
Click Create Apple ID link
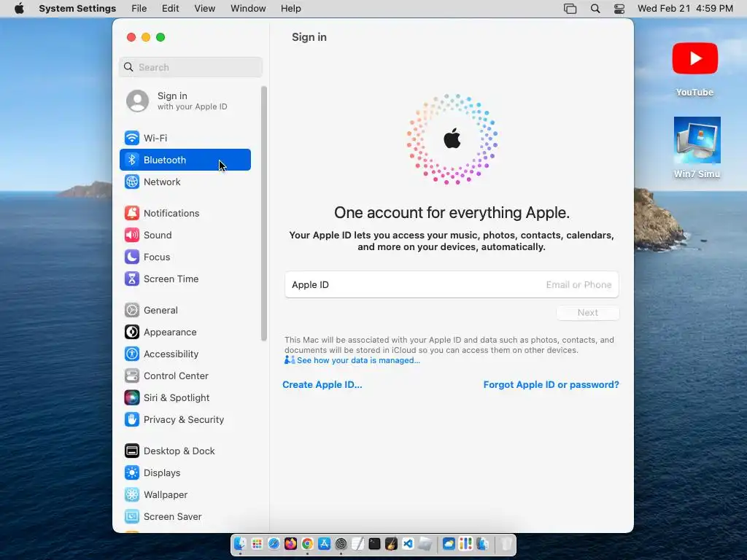pyautogui.click(x=322, y=385)
